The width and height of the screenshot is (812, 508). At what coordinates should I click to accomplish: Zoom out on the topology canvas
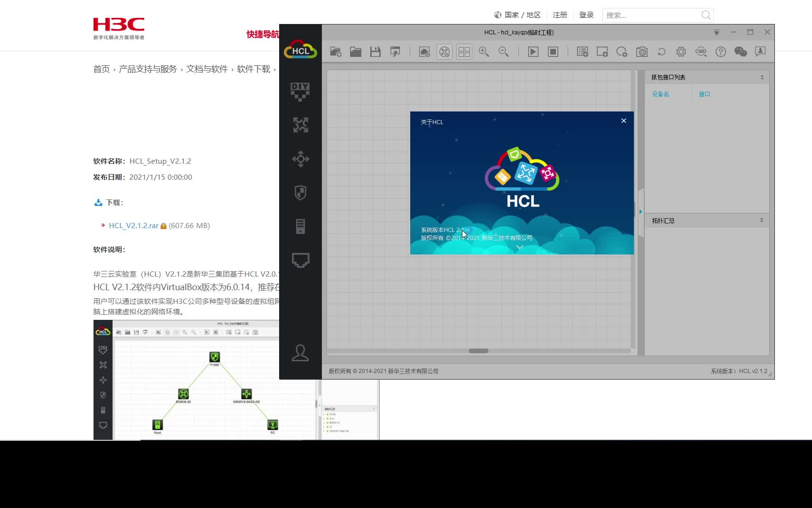(504, 52)
